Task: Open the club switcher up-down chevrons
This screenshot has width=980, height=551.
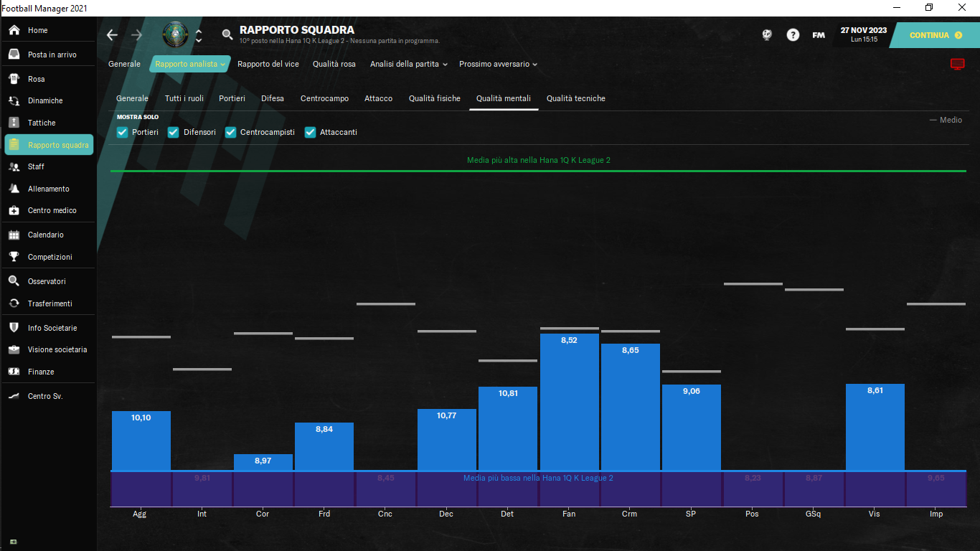Action: coord(199,35)
